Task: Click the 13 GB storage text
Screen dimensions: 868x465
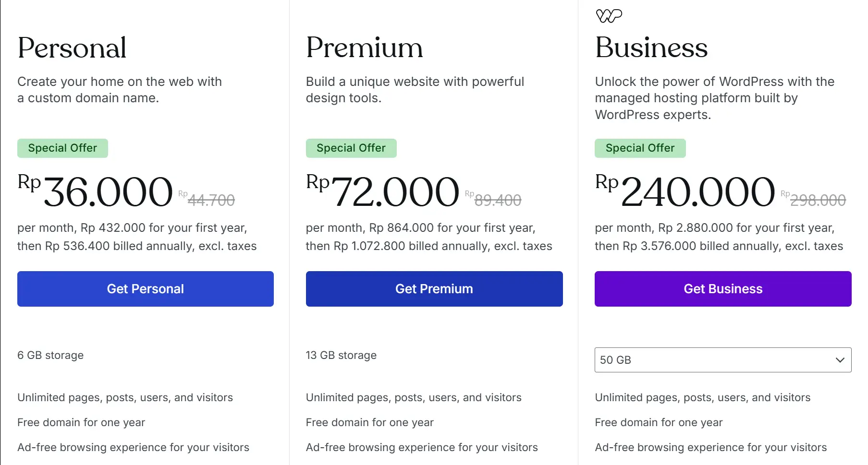Action: (x=341, y=356)
